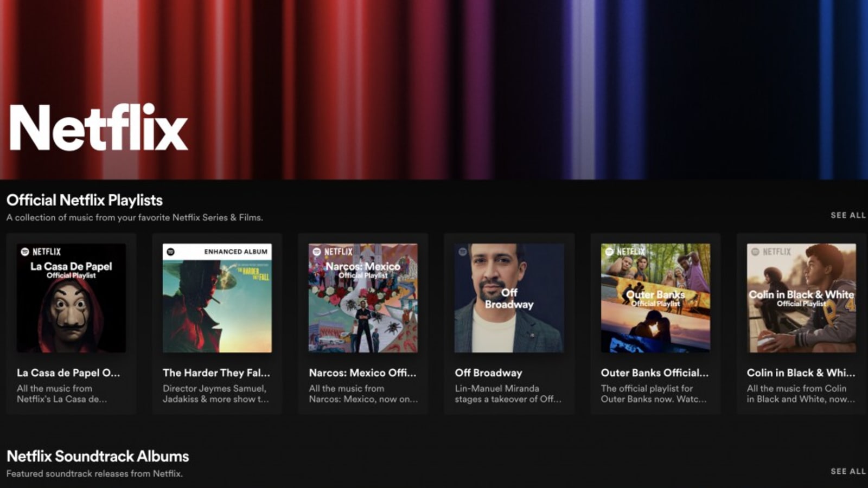The image size is (868, 488).
Task: Open The Harder They Fall enhanced album cover
Action: (217, 298)
